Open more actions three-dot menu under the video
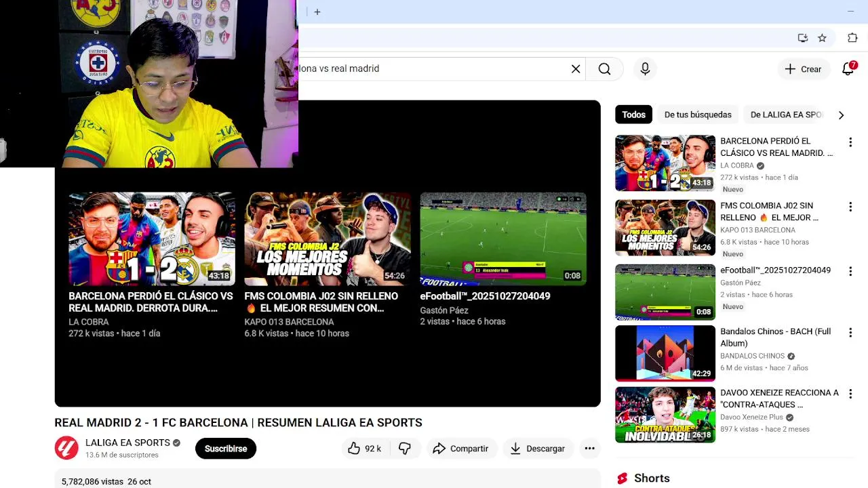The width and height of the screenshot is (868, 488). [589, 449]
